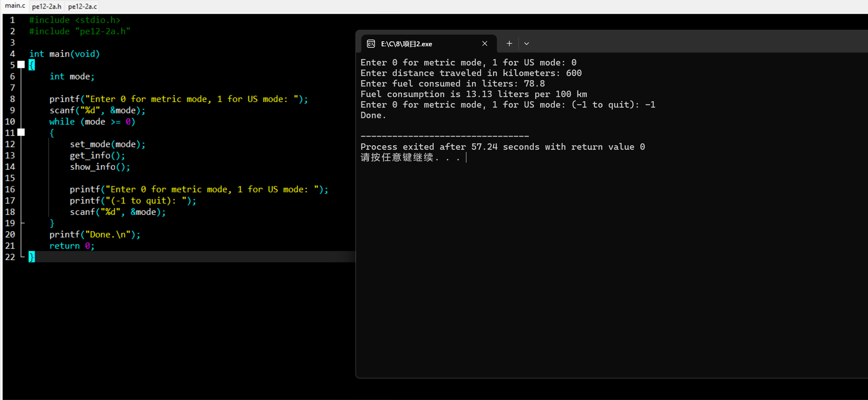This screenshot has width=868, height=400.
Task: Click the 'printf("(-1 to quit): ");' line
Action: tap(133, 201)
